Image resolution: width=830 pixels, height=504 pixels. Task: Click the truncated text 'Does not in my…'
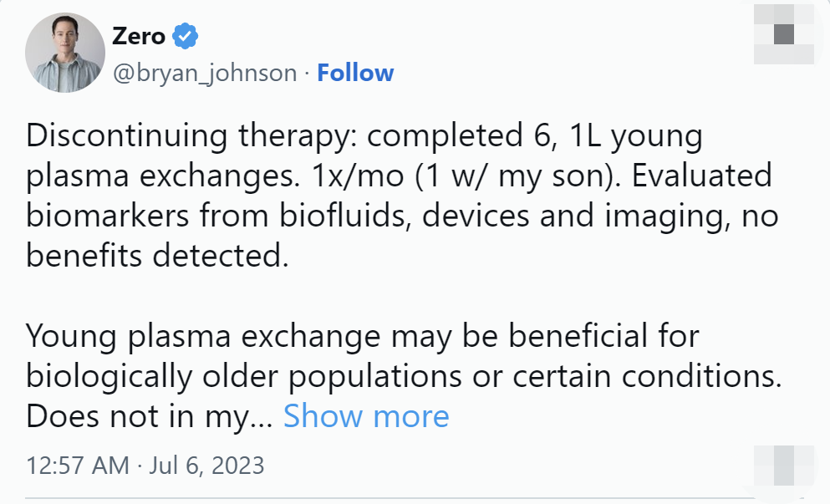point(150,416)
